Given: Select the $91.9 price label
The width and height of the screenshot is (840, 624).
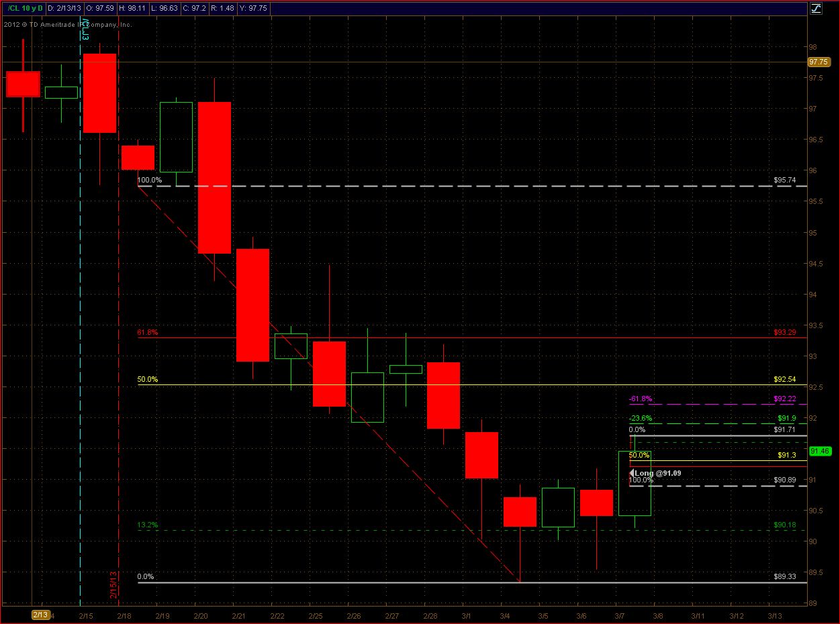Looking at the screenshot, I should 786,418.
